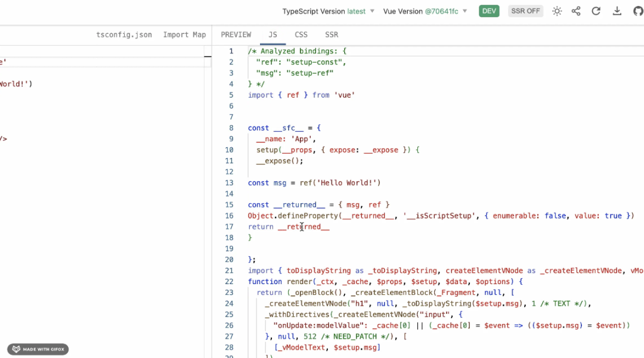Image resolution: width=644 pixels, height=358 pixels.
Task: Click the text "const __sfc__ = {"
Action: point(284,128)
